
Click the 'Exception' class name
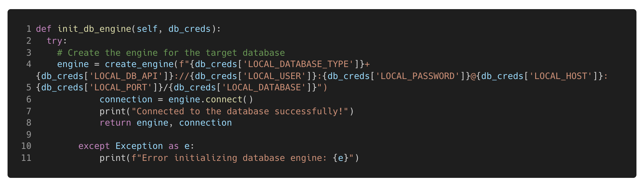(x=139, y=146)
